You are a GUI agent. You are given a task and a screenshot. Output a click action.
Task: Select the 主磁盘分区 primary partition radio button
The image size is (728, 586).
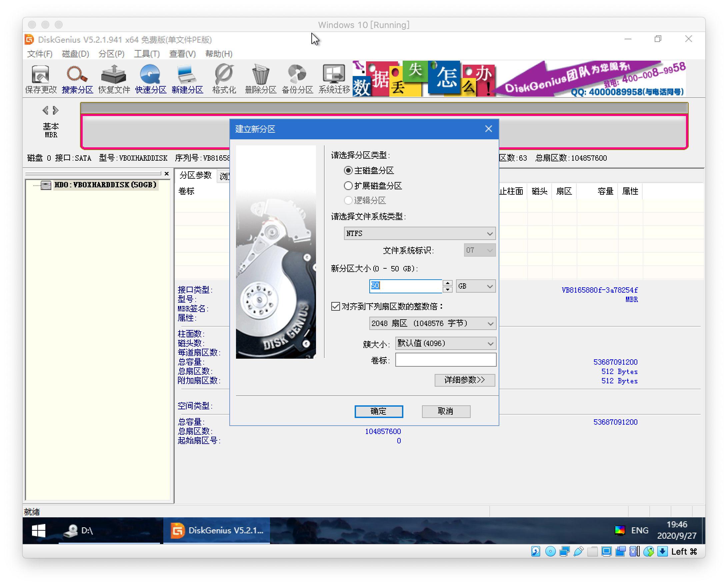[348, 171]
